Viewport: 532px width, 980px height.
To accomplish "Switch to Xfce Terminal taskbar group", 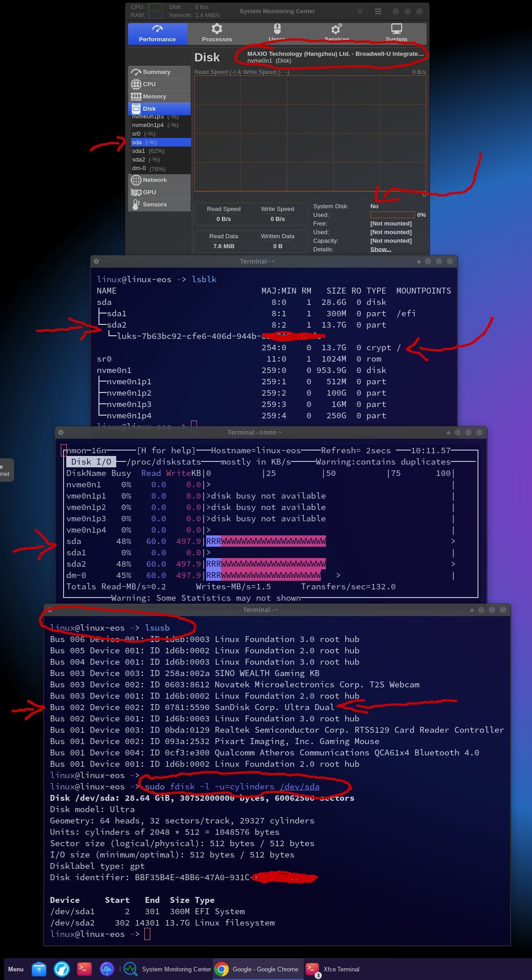I will click(333, 969).
